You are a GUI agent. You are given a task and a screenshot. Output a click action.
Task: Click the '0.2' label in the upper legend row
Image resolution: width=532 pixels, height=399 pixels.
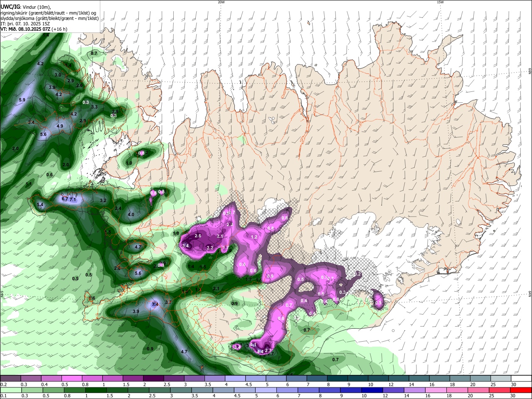coord(3,385)
